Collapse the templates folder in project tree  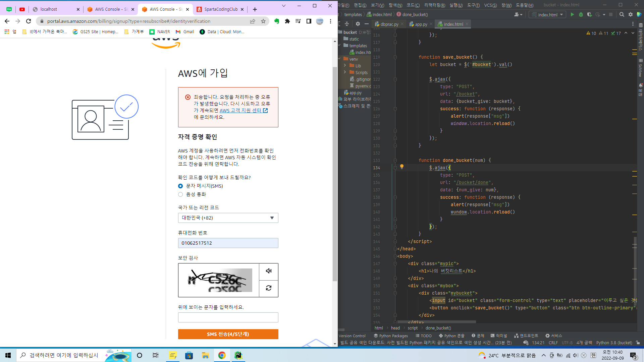pyautogui.click(x=339, y=46)
